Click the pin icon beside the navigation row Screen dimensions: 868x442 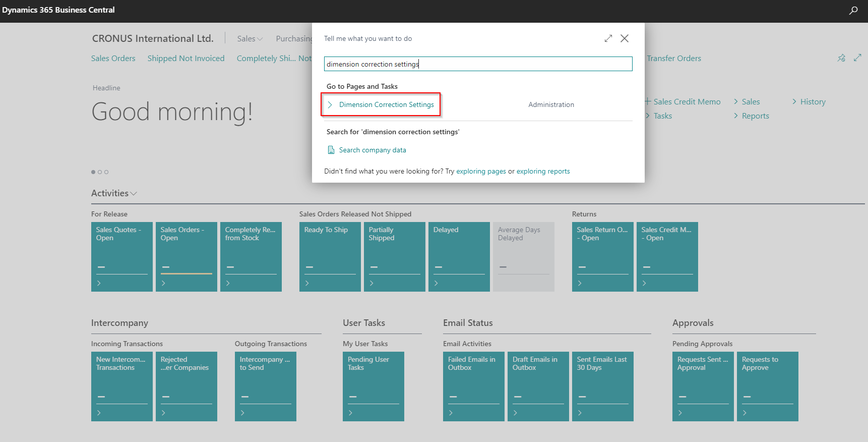841,58
